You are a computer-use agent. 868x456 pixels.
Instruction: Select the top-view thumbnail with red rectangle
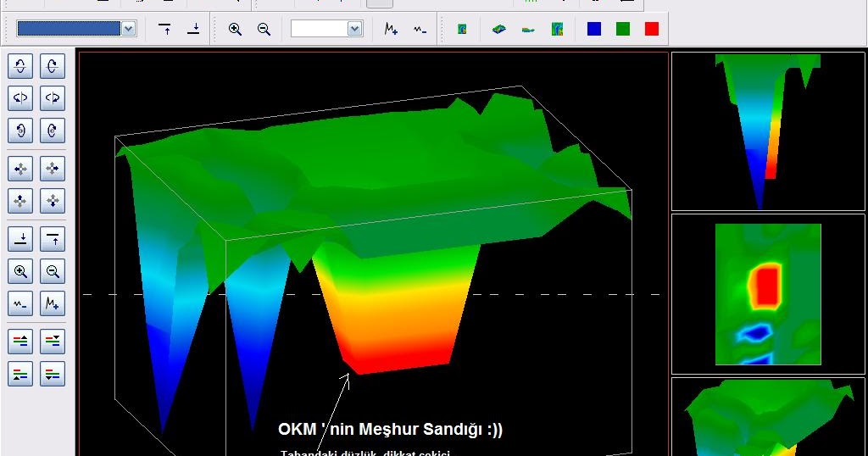click(x=768, y=294)
